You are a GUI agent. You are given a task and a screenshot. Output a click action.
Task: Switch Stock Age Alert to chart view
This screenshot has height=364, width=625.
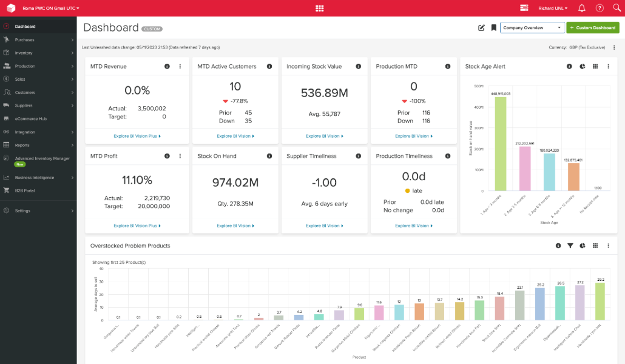(583, 66)
